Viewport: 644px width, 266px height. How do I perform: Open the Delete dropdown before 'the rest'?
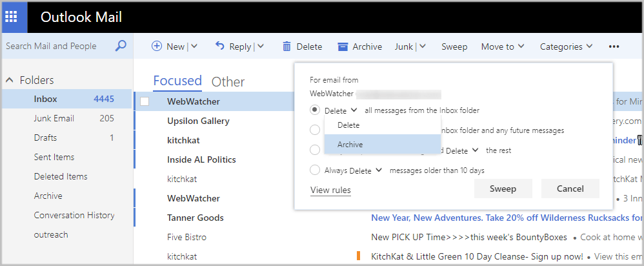click(x=463, y=150)
